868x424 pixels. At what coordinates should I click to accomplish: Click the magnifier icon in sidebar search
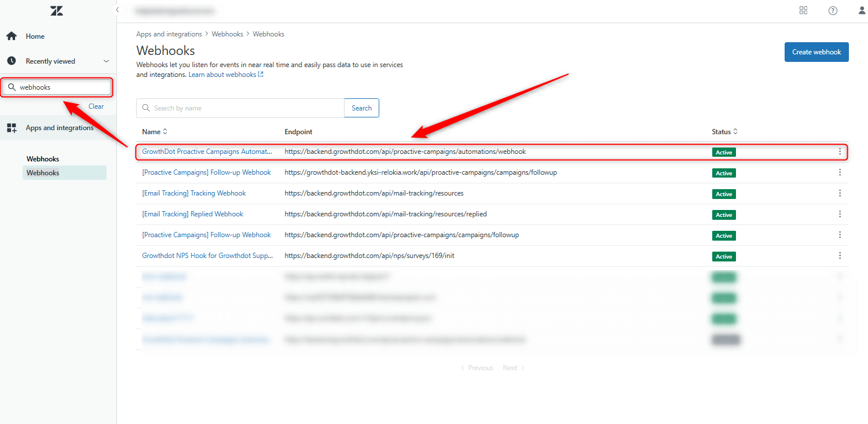(13, 87)
